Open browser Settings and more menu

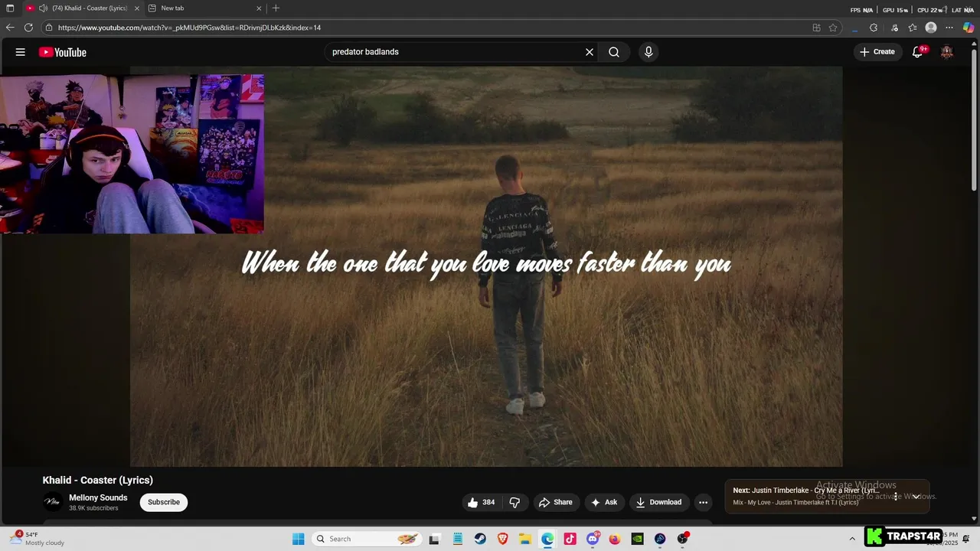point(949,28)
